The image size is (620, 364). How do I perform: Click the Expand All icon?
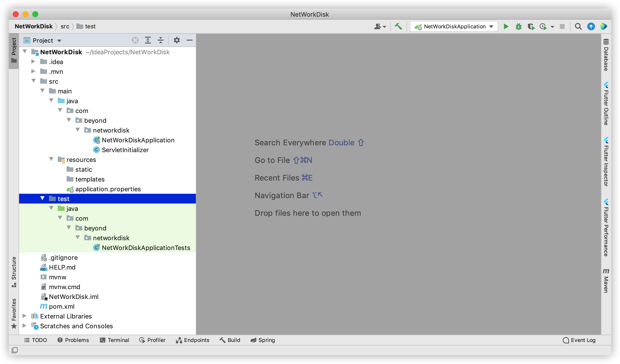[x=148, y=40]
